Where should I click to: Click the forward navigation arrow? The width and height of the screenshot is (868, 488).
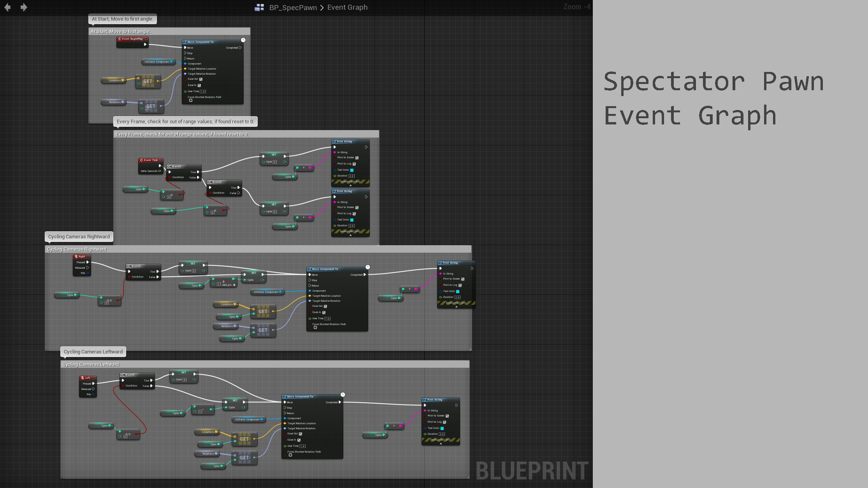[24, 7]
